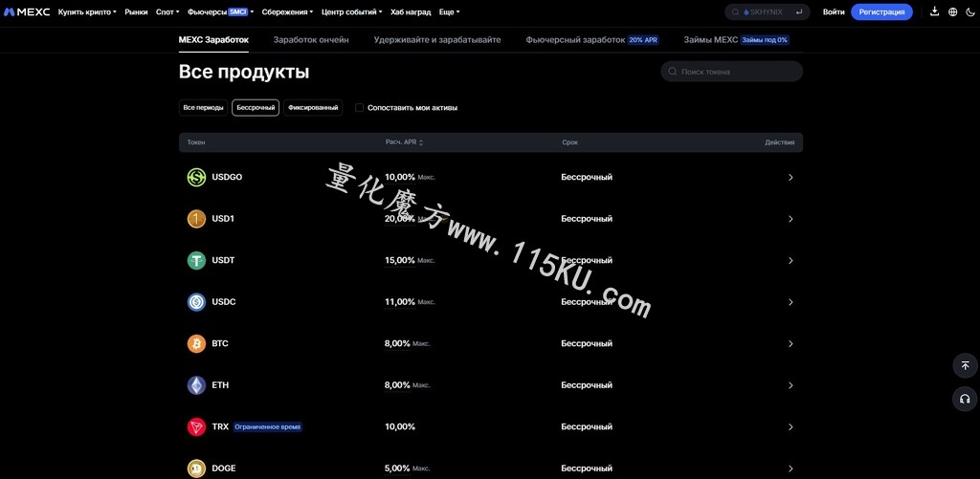This screenshot has width=980, height=479.
Task: Open the language globe icon
Action: pyautogui.click(x=952, y=11)
